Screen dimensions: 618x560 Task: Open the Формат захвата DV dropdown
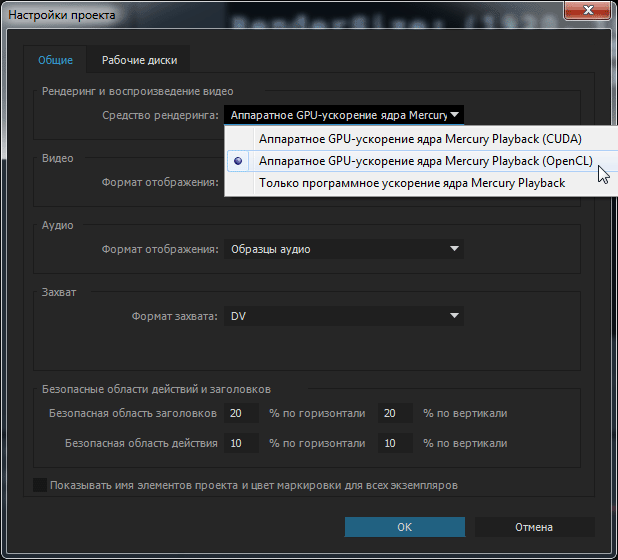[x=344, y=316]
